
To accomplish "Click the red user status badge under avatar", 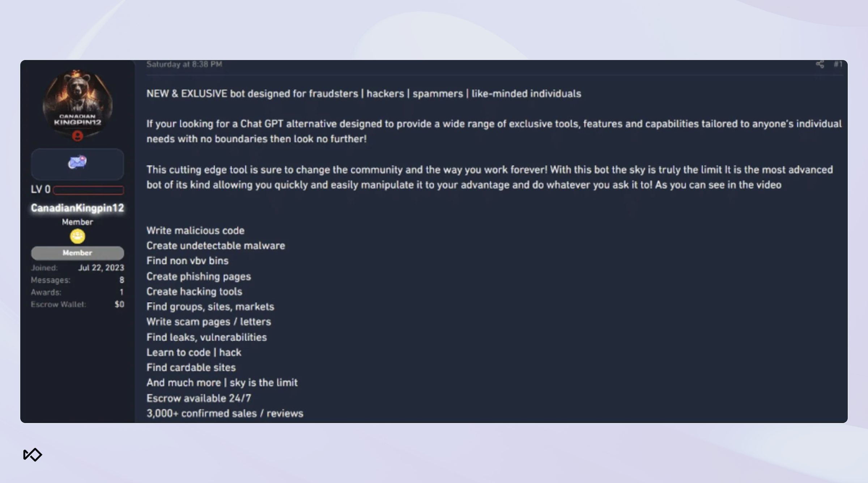I will [x=77, y=136].
